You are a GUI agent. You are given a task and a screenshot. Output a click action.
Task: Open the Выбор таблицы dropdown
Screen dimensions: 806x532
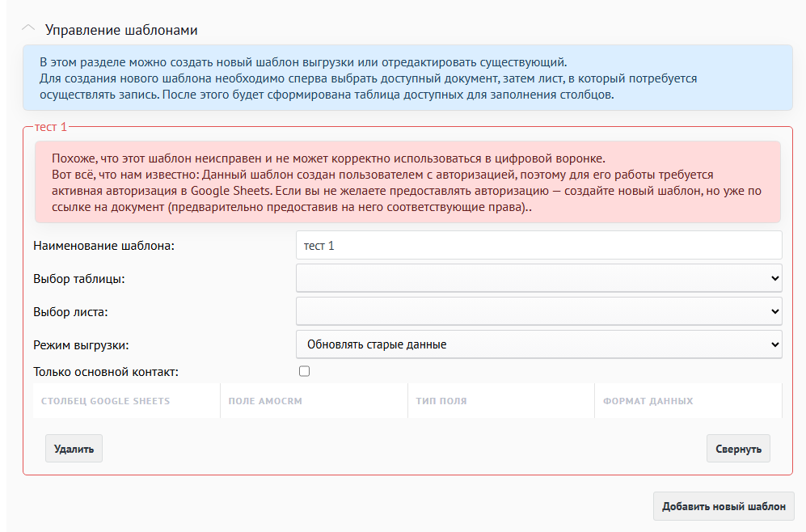tap(538, 278)
